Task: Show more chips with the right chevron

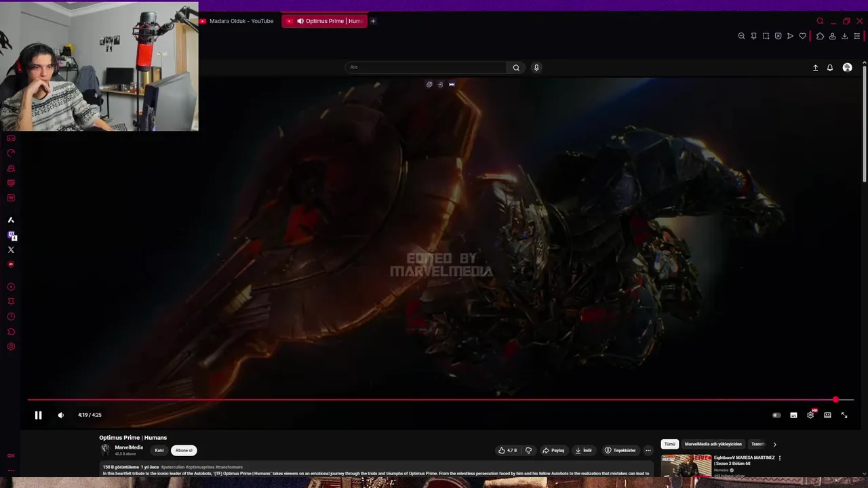Action: pos(774,444)
